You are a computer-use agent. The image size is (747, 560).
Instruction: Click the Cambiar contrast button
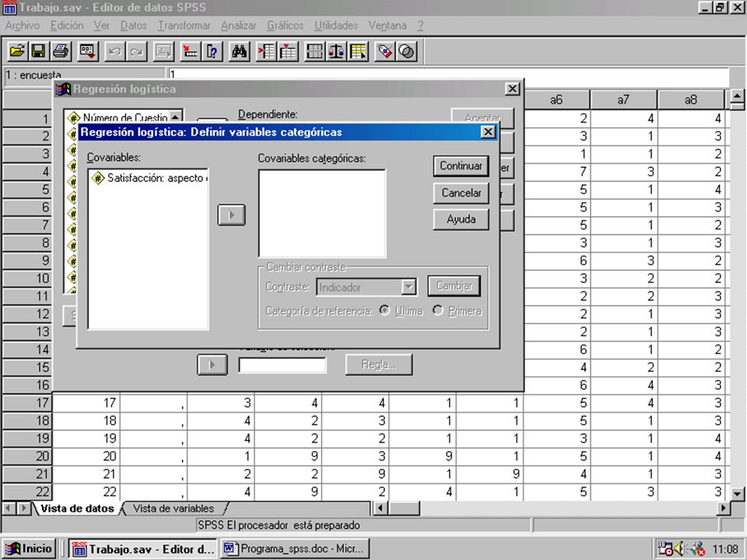pos(454,286)
